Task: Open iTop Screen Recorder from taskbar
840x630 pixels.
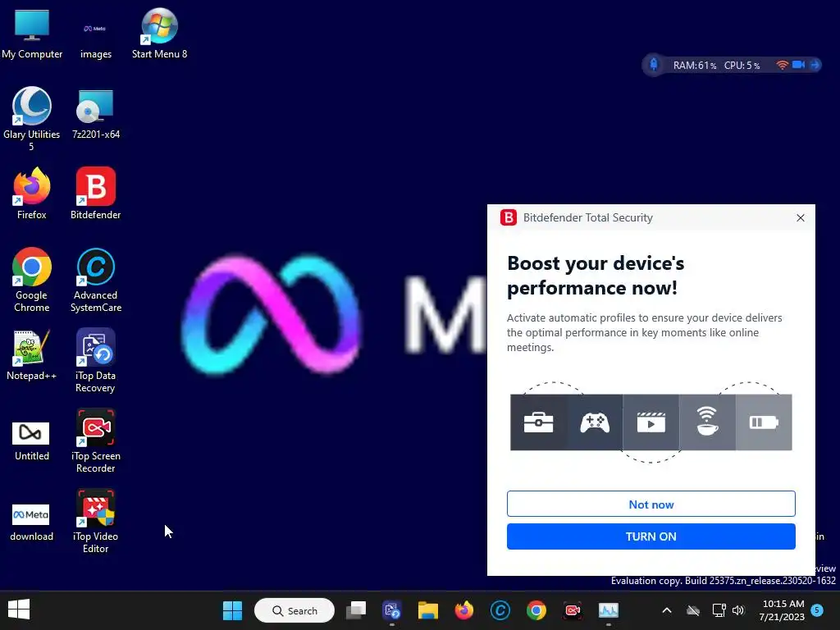Action: click(572, 610)
